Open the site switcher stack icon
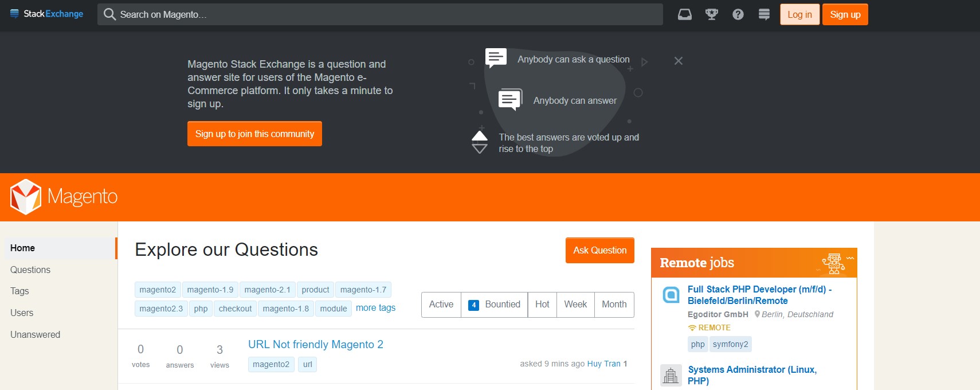The width and height of the screenshot is (980, 390). (764, 14)
